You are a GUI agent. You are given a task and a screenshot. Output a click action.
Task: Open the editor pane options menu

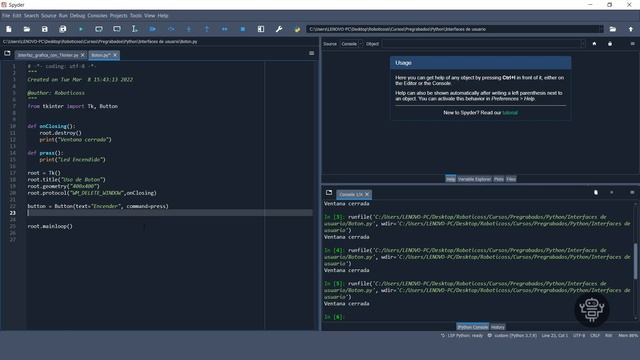click(311, 53)
